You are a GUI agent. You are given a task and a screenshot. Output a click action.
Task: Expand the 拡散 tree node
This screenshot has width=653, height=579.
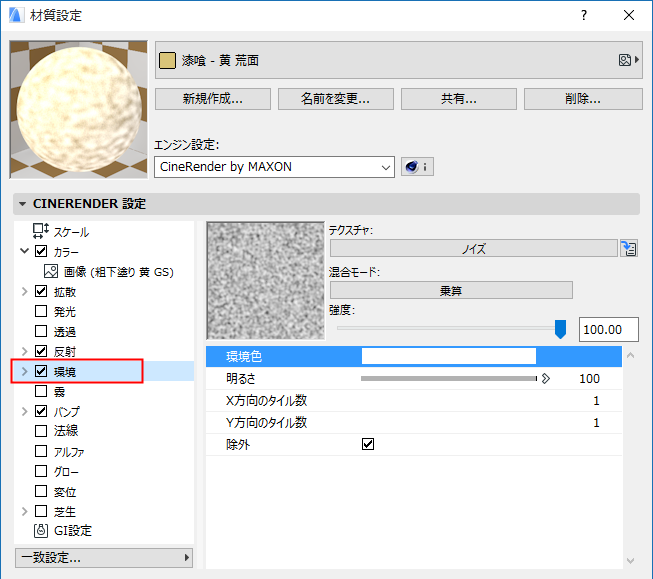pos(25,291)
